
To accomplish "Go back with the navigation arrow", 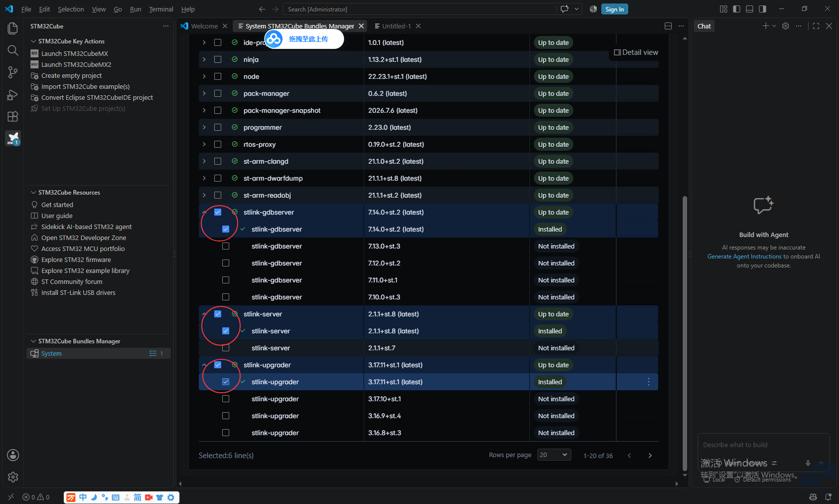I will coord(262,9).
